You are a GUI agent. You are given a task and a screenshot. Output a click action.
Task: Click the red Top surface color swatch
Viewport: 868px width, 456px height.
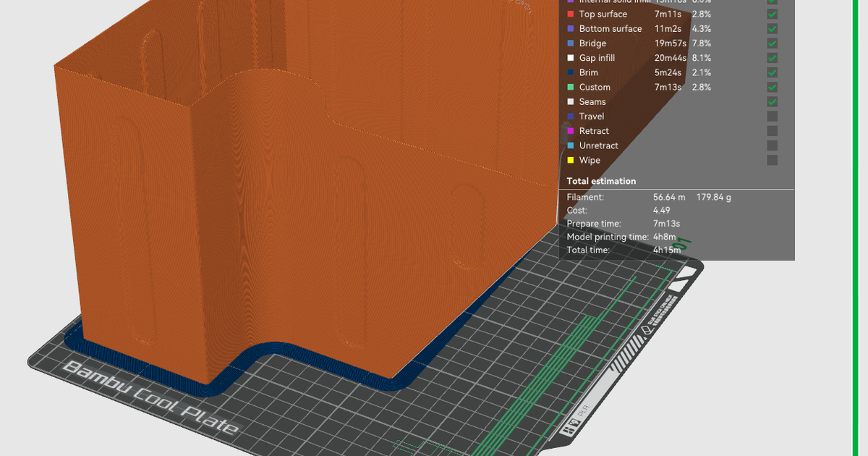pos(571,14)
